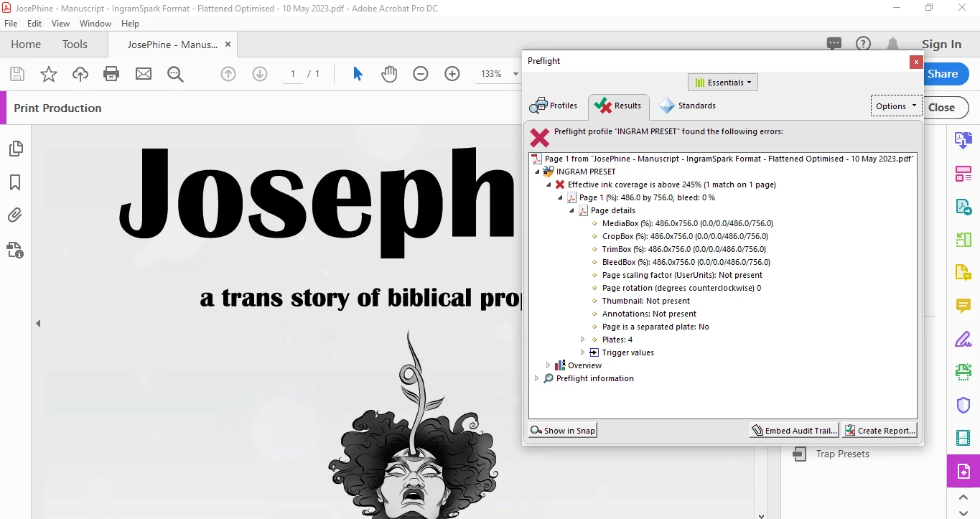Click the Show in Snap button
The width and height of the screenshot is (980, 519).
tap(563, 431)
